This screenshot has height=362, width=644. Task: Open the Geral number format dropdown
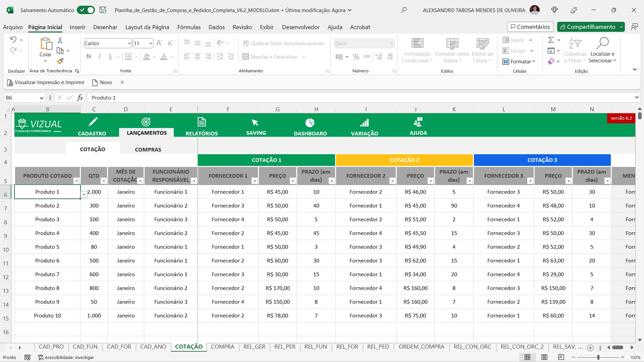(x=391, y=43)
